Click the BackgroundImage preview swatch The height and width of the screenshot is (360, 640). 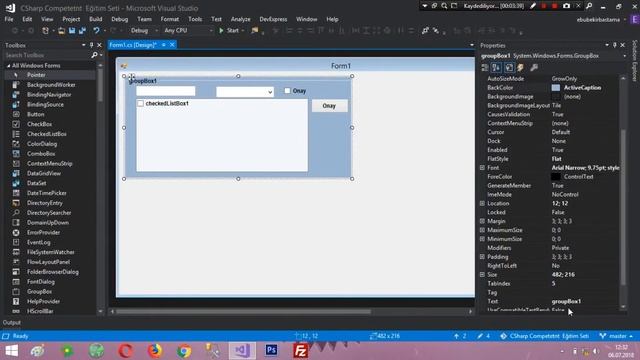click(x=556, y=97)
